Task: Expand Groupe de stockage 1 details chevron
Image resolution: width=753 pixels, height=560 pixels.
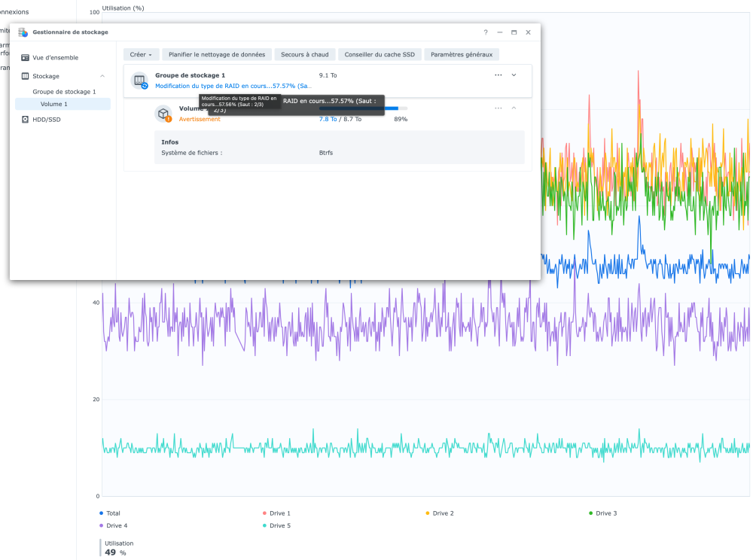Action: pos(514,75)
